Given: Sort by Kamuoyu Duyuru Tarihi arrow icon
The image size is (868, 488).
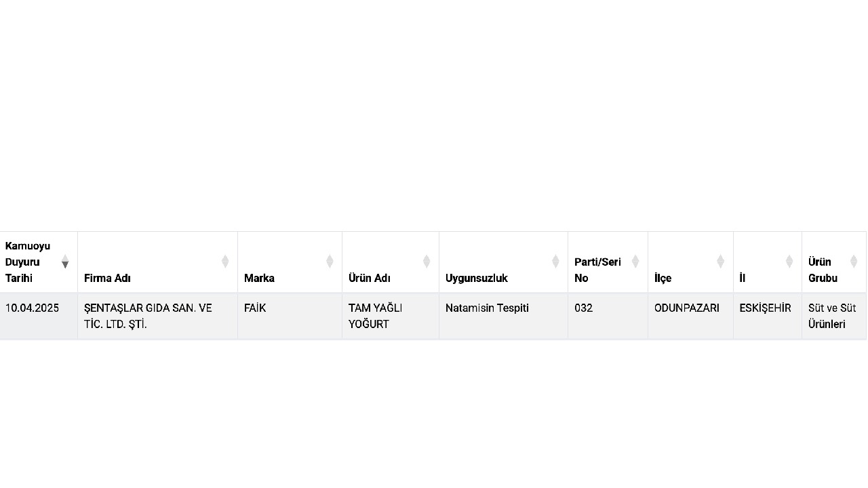Looking at the screenshot, I should [x=65, y=262].
